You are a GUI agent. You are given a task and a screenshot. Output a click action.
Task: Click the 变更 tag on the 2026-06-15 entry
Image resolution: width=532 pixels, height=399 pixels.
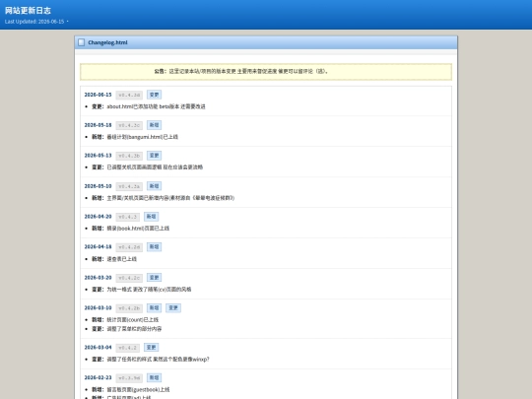(x=154, y=95)
